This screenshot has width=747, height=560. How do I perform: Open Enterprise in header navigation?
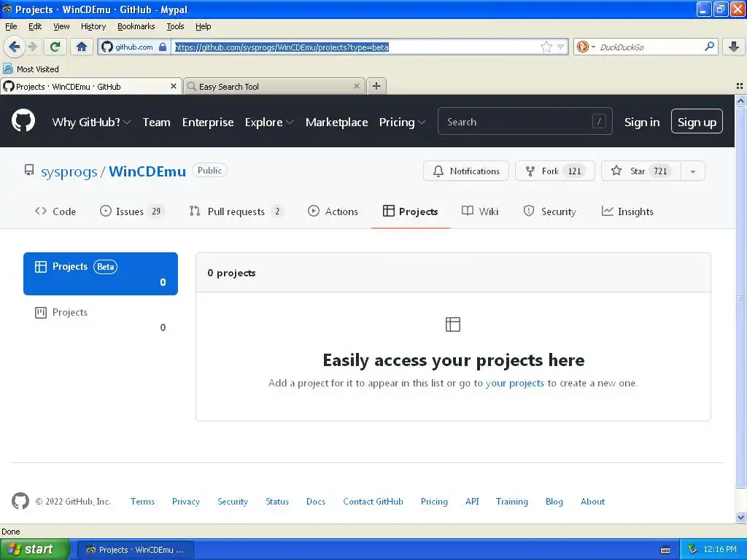pyautogui.click(x=208, y=122)
